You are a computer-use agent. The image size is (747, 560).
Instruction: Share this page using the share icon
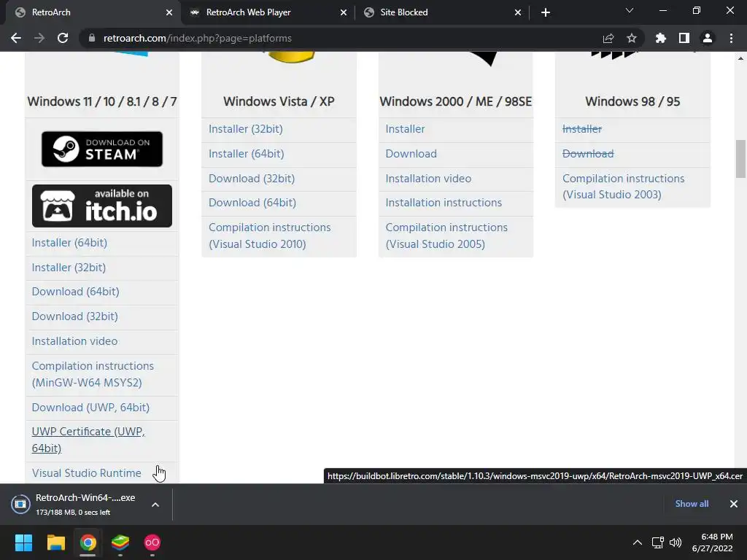(608, 38)
